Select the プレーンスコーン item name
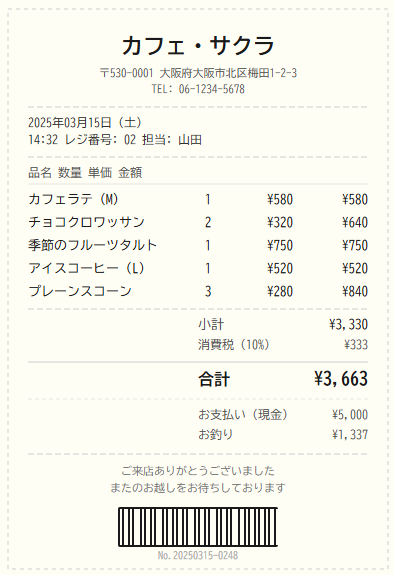Viewport: 394px width, 575px height. (80, 291)
